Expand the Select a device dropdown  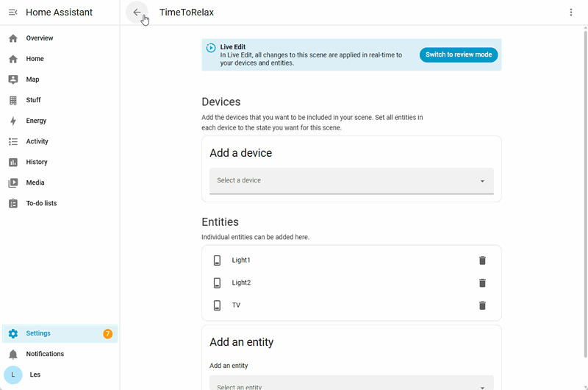pos(351,180)
